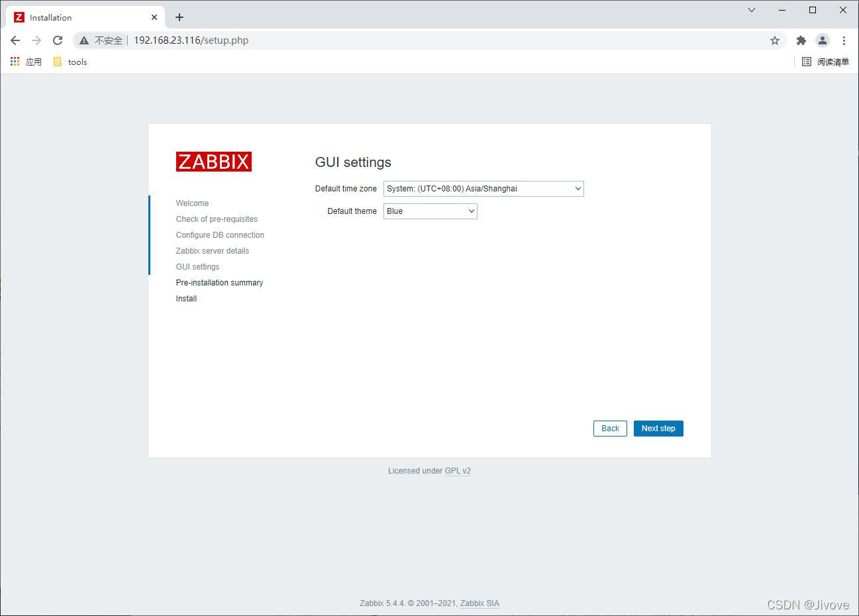859x616 pixels.
Task: Click the GUI settings sidebar step
Action: [x=197, y=267]
